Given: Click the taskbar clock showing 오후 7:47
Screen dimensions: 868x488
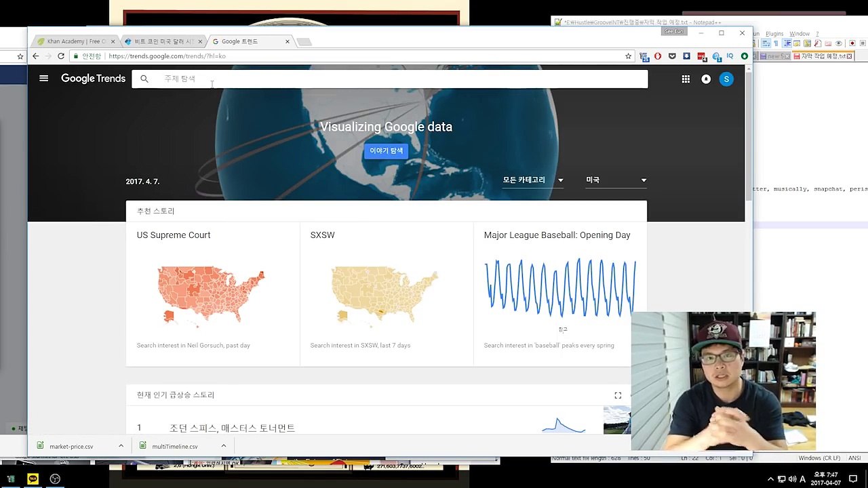Looking at the screenshot, I should click(827, 479).
